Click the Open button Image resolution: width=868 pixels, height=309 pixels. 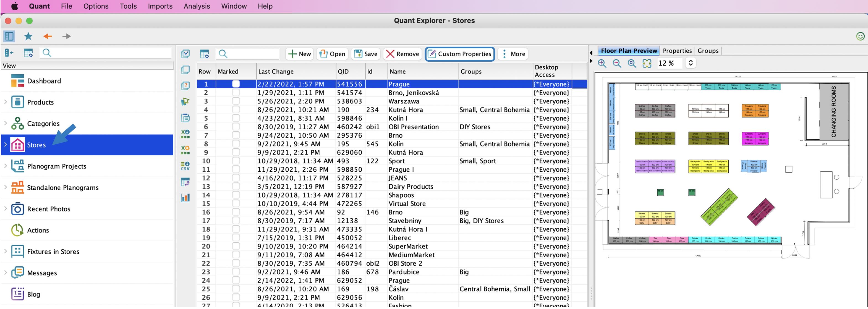tap(332, 54)
